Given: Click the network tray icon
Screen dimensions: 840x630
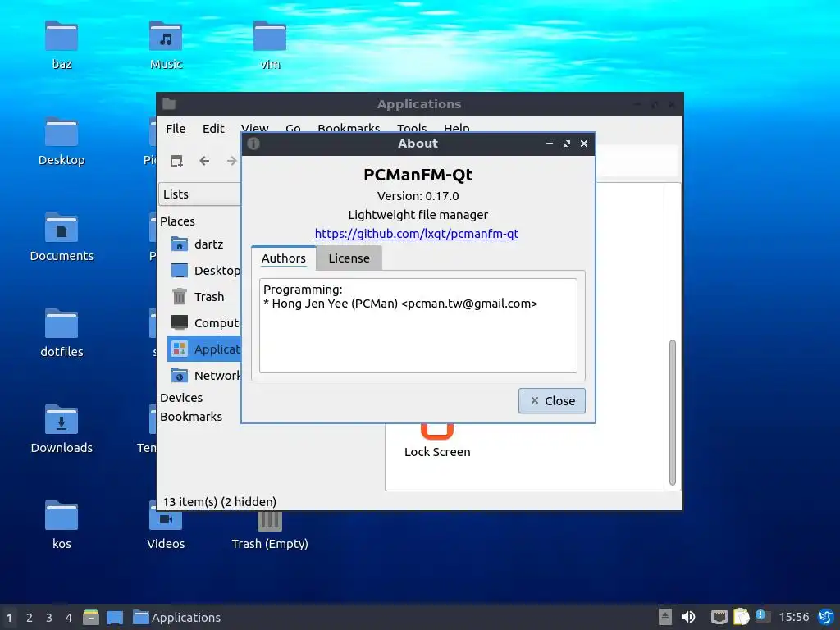Looking at the screenshot, I should click(719, 617).
